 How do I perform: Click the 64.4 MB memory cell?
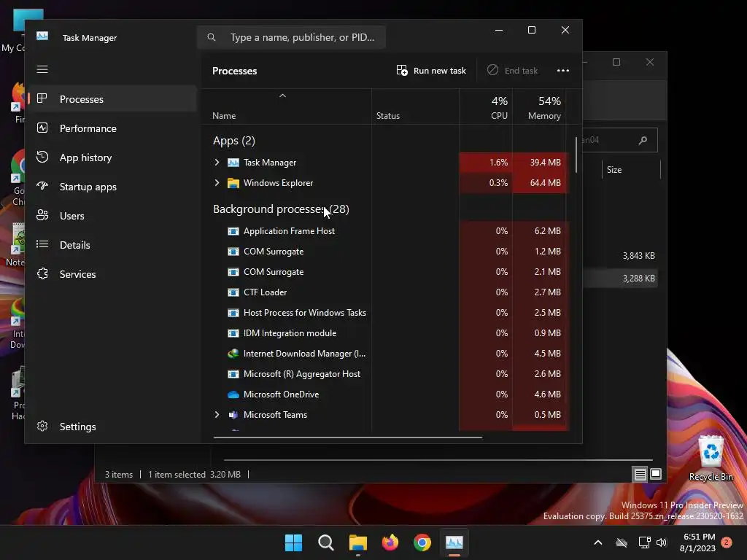(541, 183)
